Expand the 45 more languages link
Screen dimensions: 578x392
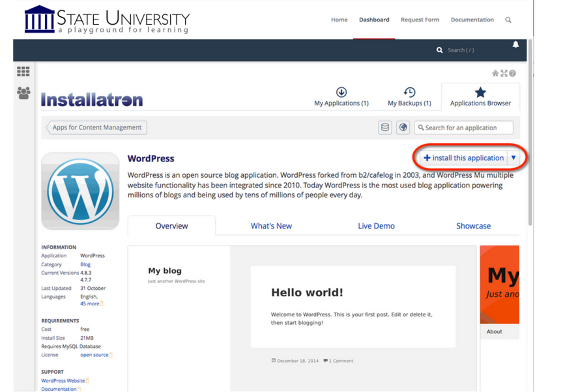(89, 303)
